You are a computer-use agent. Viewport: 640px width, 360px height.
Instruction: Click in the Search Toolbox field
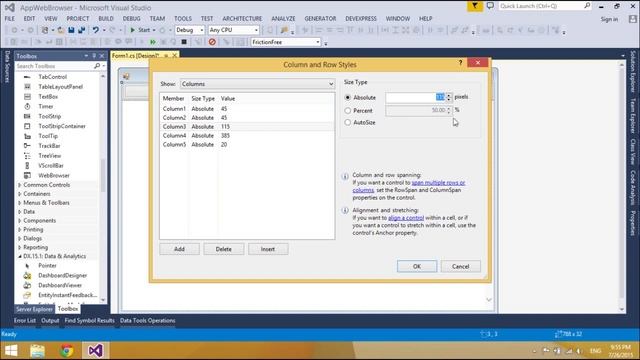54,66
